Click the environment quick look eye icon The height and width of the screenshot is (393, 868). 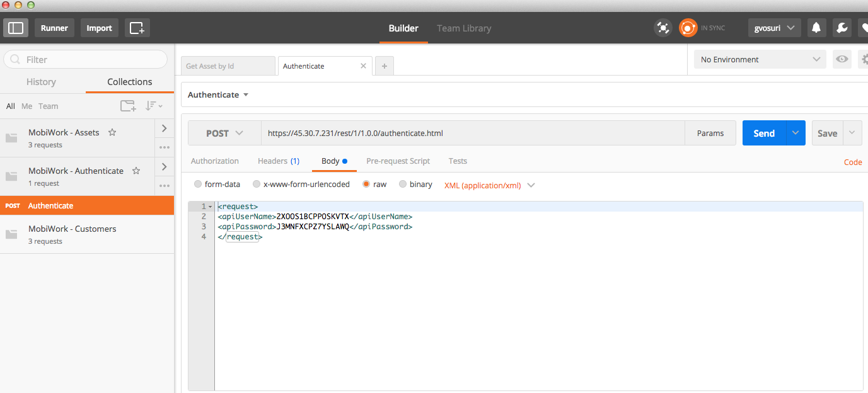(842, 59)
